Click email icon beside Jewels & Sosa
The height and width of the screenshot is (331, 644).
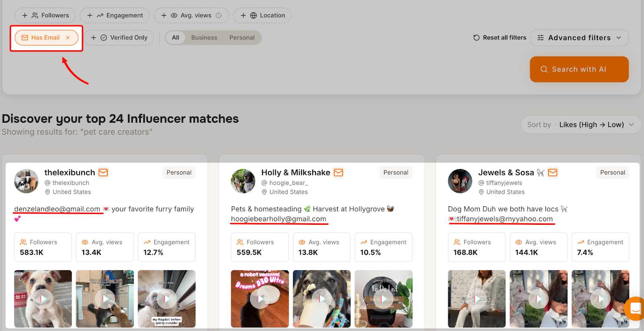553,173
